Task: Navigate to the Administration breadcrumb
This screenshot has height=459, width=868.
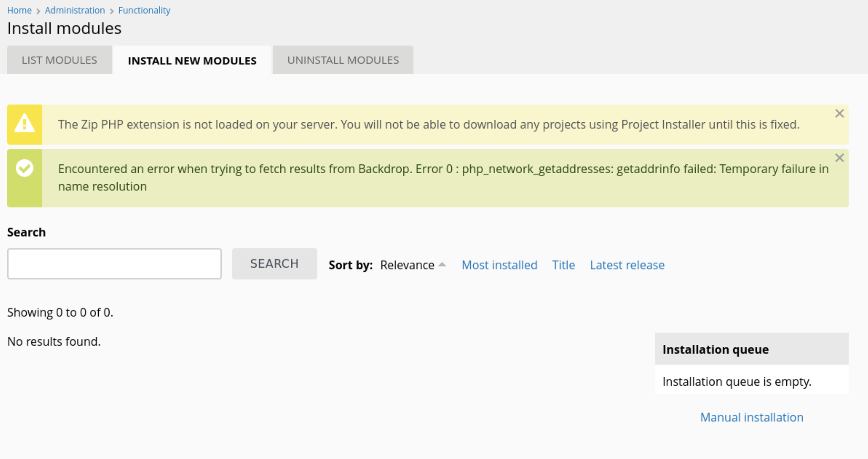Action: click(75, 11)
